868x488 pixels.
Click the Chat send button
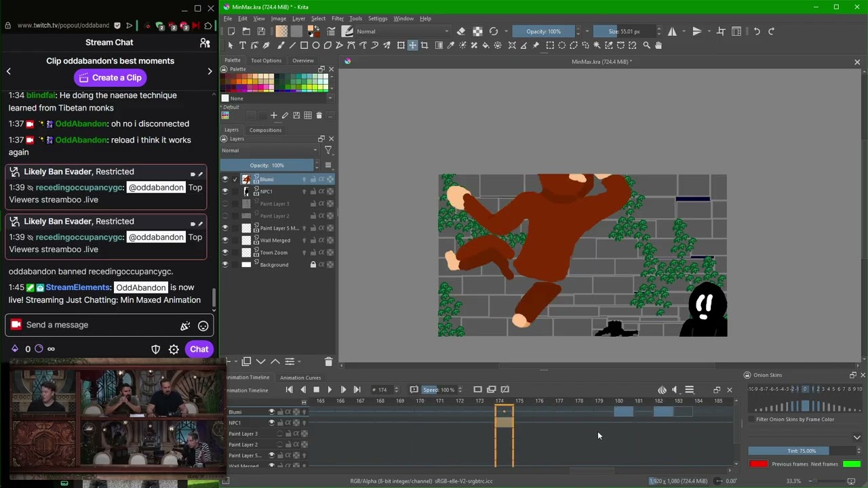(199, 349)
